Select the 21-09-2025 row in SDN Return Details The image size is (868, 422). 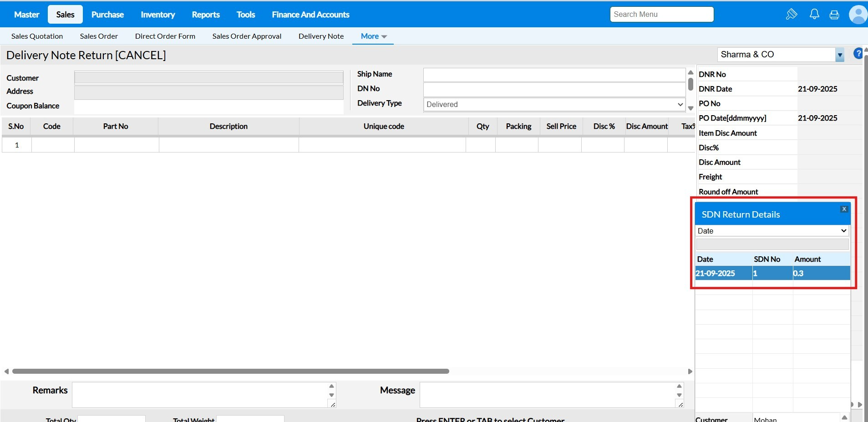point(773,273)
